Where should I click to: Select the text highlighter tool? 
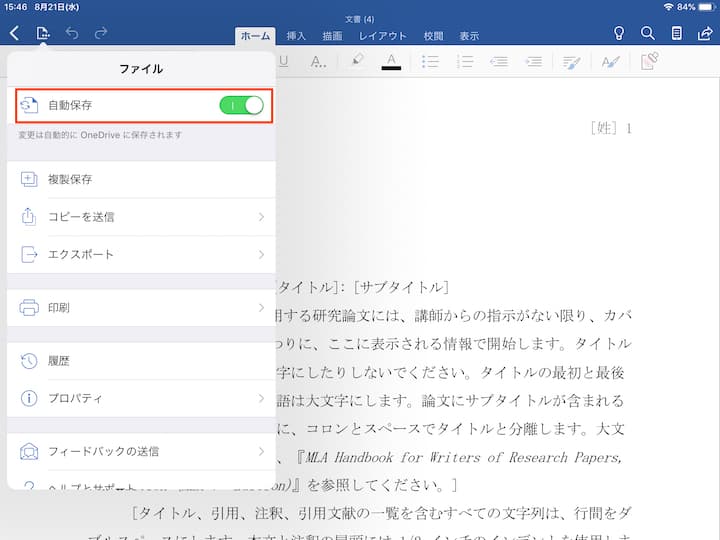[x=357, y=61]
